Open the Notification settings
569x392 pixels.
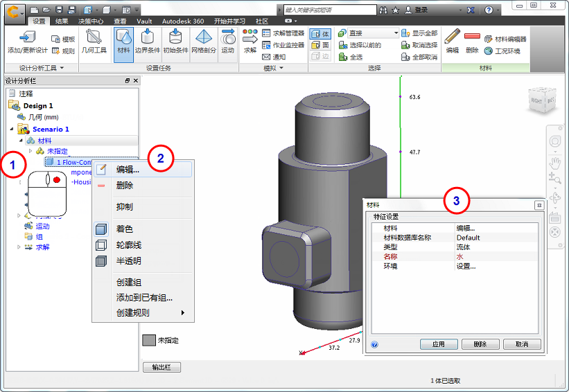(x=274, y=57)
